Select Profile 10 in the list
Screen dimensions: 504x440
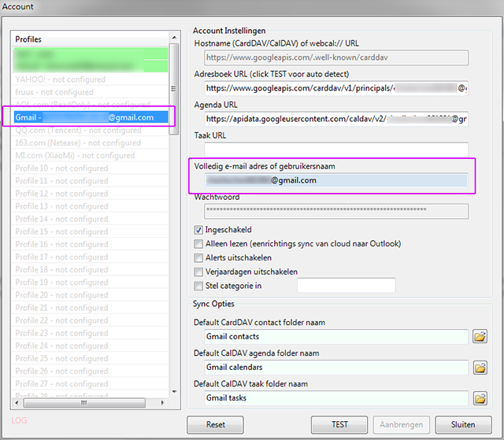(91, 168)
